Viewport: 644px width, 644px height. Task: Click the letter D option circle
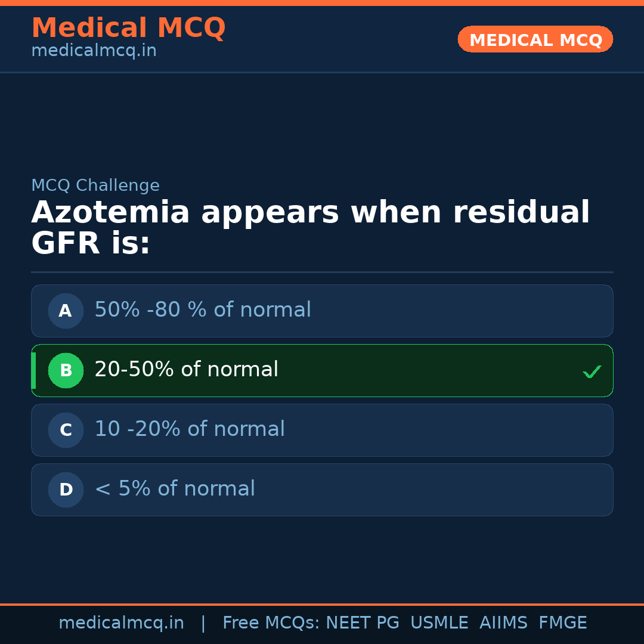click(x=66, y=490)
